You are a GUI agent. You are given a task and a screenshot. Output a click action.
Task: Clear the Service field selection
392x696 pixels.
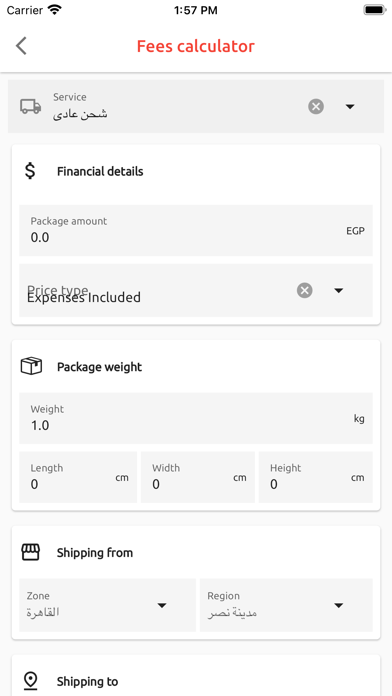pyautogui.click(x=316, y=107)
